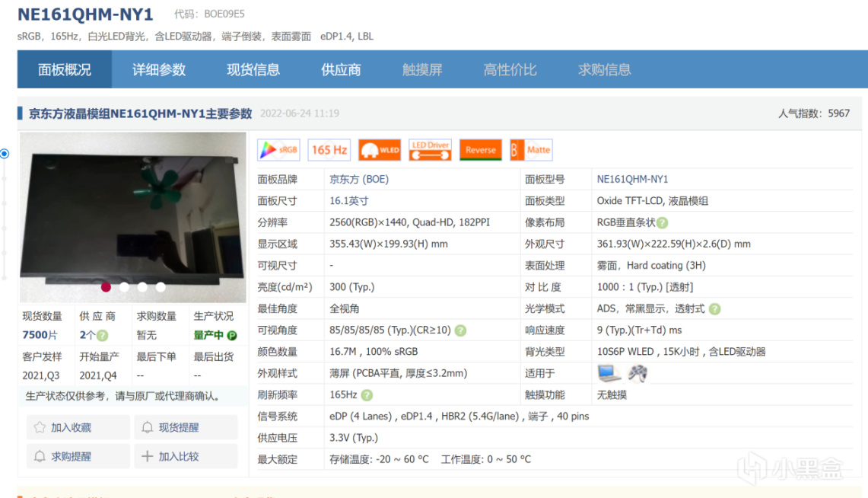Viewport: 868px width, 498px height.
Task: Click the 量产中 production status text
Action: point(208,335)
